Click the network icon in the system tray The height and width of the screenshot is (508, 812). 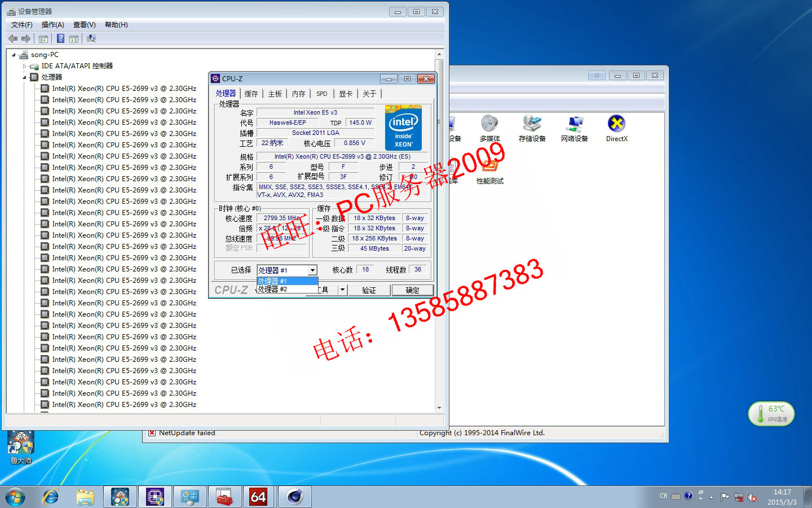(739, 497)
